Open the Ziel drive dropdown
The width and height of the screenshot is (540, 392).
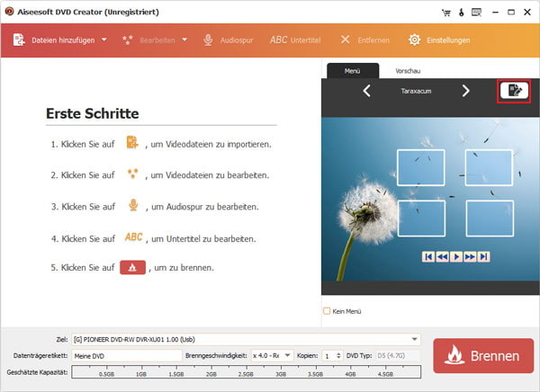point(415,339)
